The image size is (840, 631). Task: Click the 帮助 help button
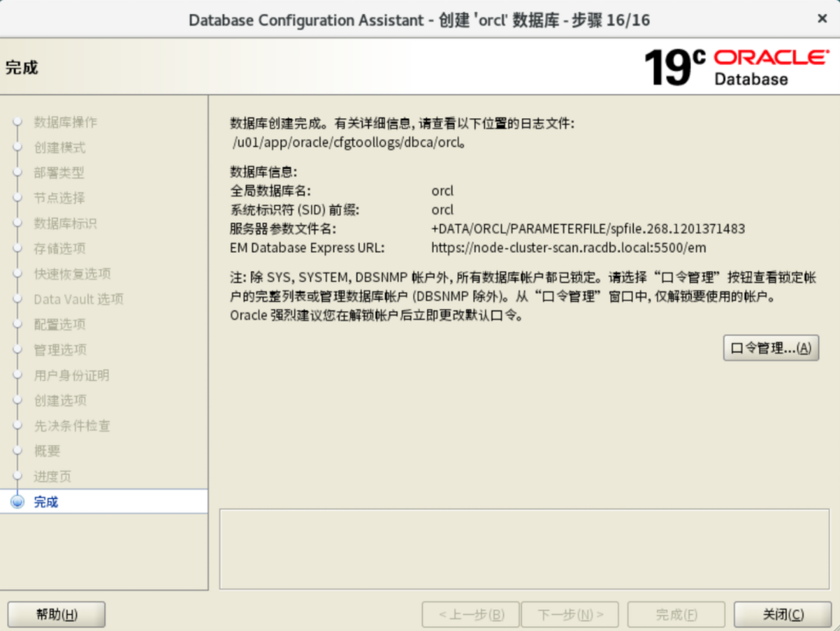56,615
